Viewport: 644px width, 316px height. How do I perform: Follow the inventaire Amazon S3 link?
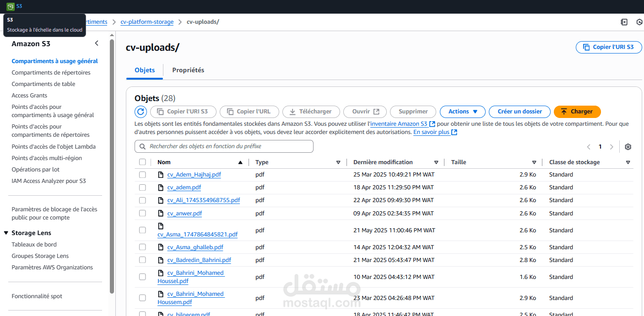click(x=403, y=124)
